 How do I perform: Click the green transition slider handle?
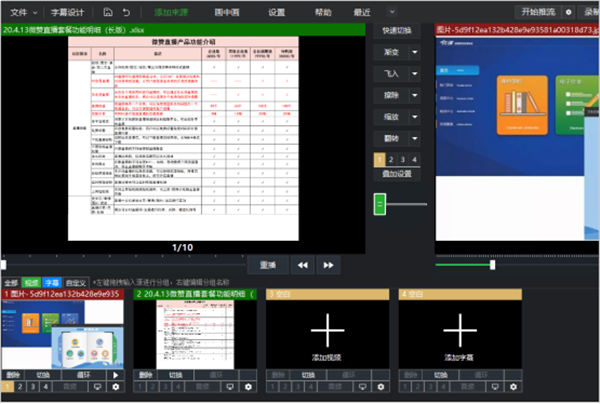pos(379,204)
